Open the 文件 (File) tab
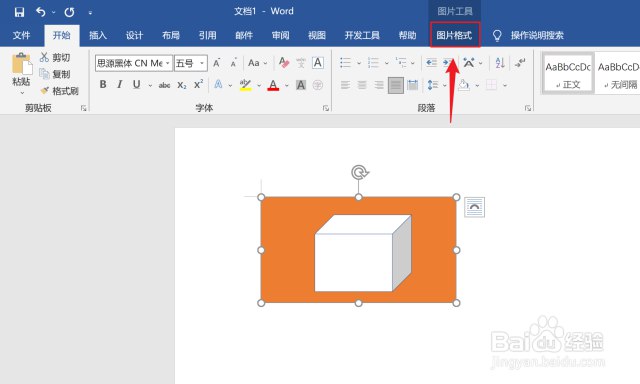 pos(21,36)
